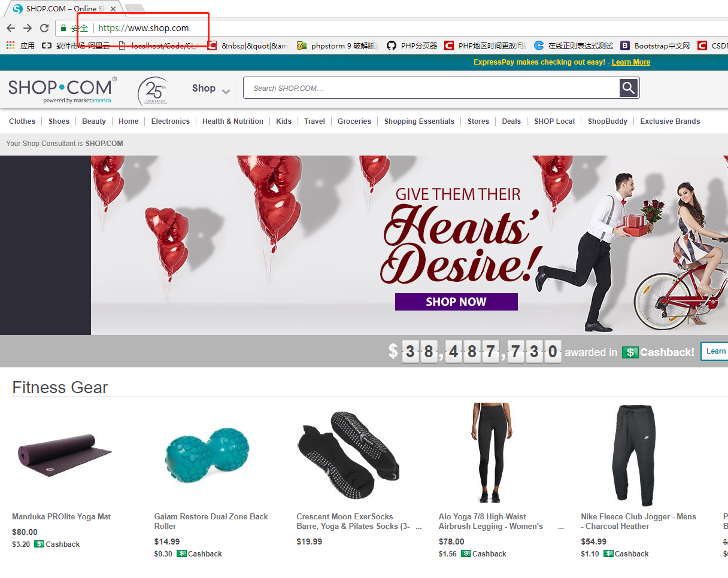Image resolution: width=728 pixels, height=578 pixels.
Task: Open the Shoes category
Action: tap(59, 121)
